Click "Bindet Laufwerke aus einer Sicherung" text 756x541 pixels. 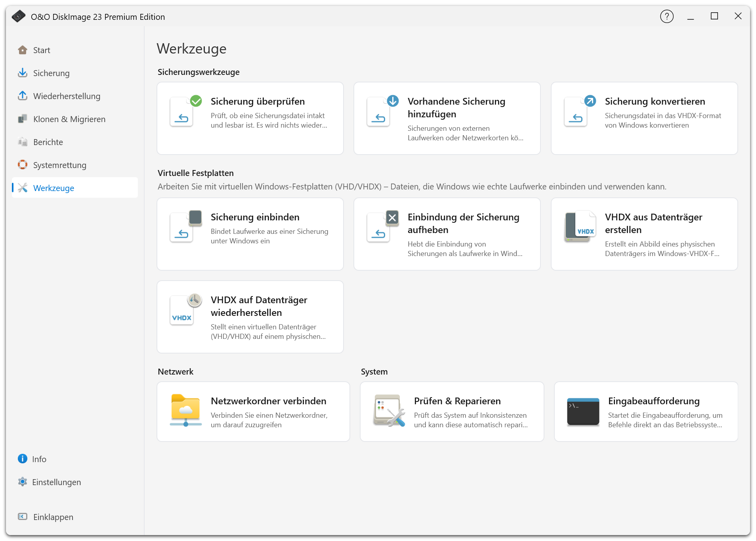click(x=269, y=231)
